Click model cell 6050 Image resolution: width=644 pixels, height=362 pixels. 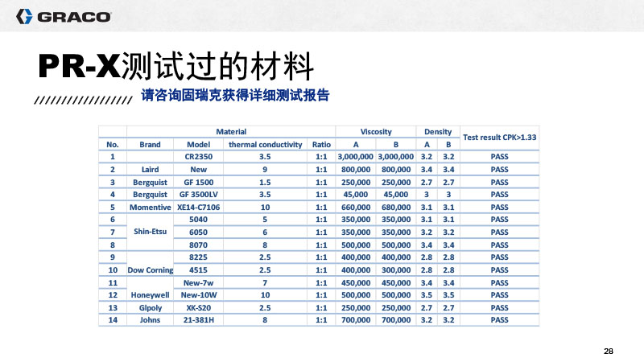pos(198,232)
